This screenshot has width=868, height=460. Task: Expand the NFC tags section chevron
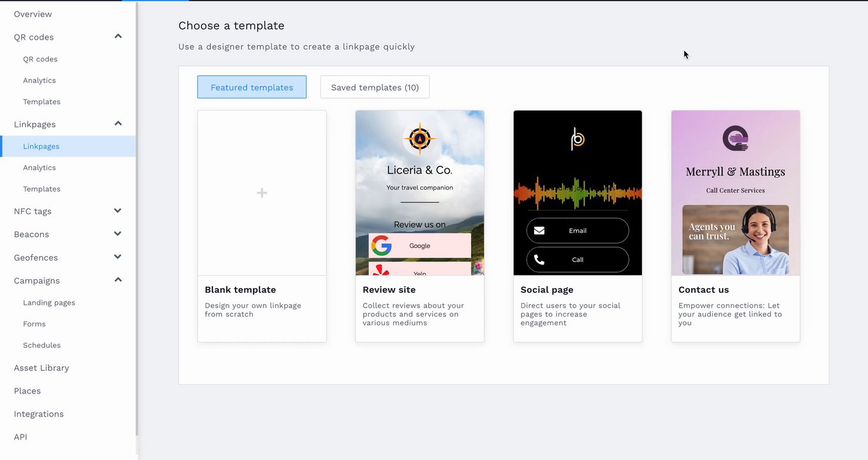[118, 211]
